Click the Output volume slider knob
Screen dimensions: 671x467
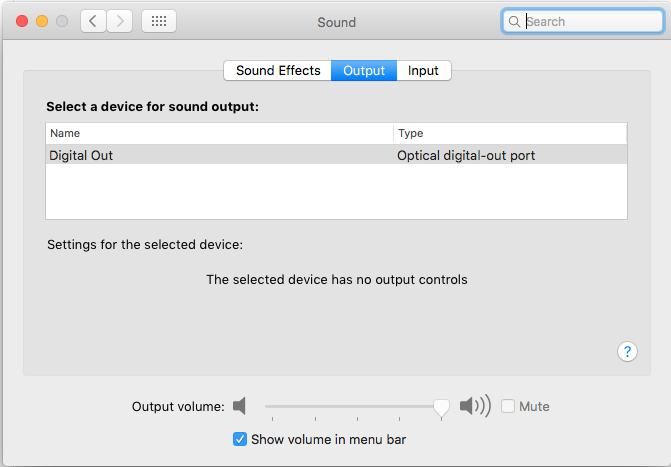click(x=441, y=406)
